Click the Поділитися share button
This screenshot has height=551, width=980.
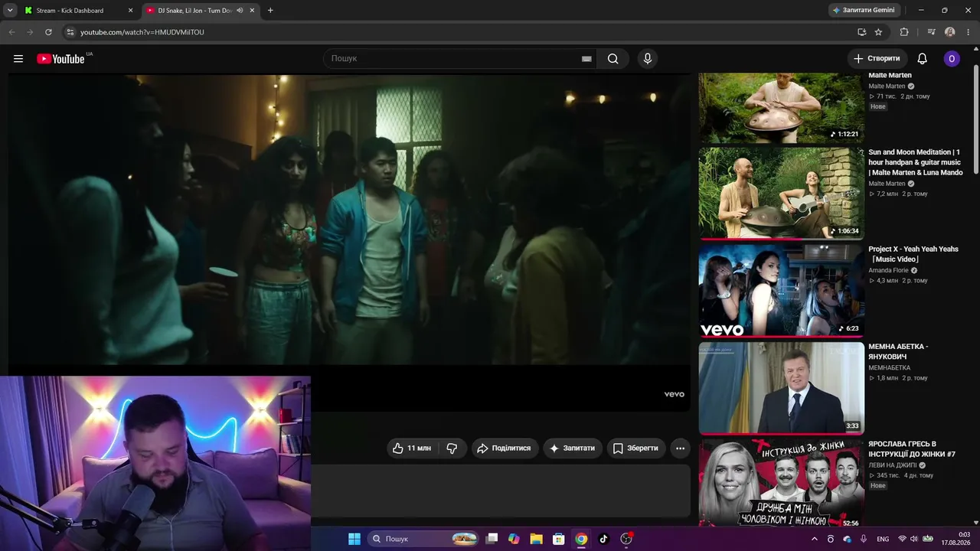504,448
